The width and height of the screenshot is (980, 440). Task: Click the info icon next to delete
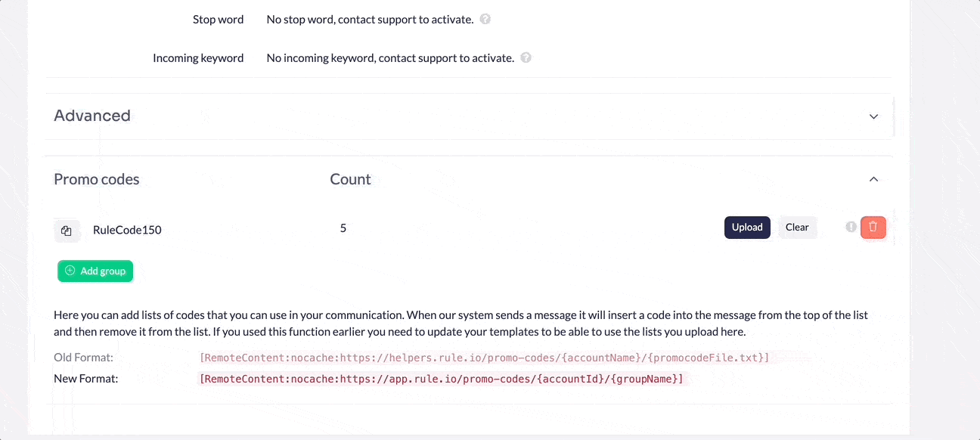851,227
